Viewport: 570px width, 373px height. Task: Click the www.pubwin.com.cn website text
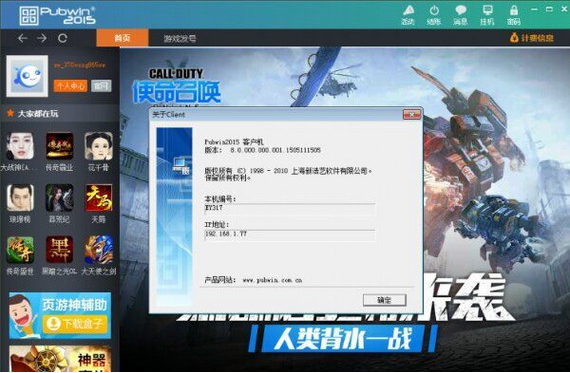tap(272, 280)
